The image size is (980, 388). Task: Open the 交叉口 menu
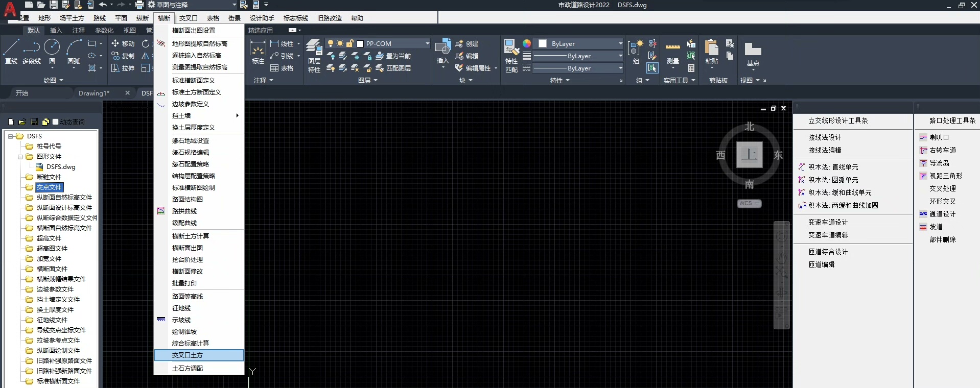pyautogui.click(x=188, y=18)
